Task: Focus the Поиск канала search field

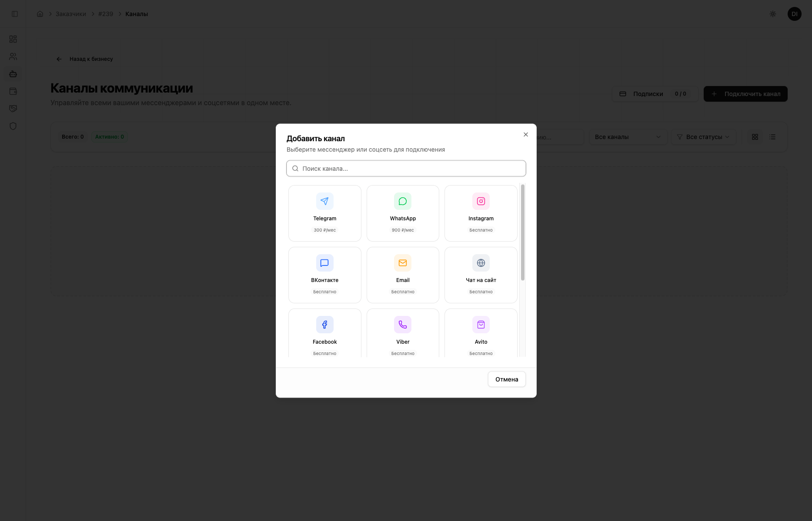Action: point(406,169)
